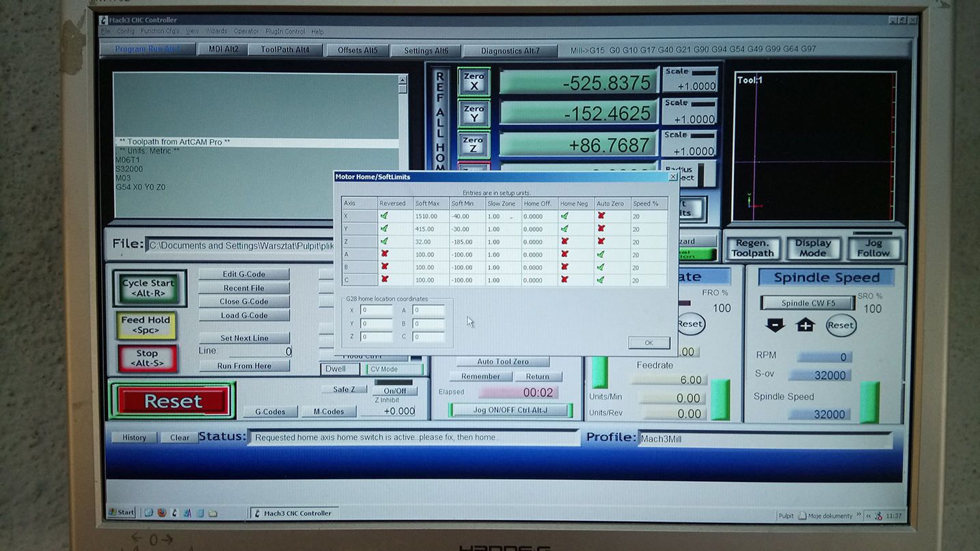
Task: Click the big red Reset button
Action: (x=173, y=401)
